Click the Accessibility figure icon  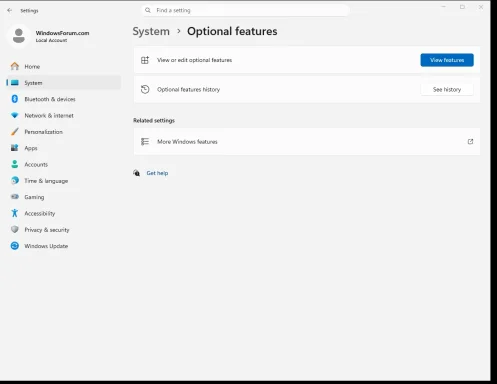click(15, 213)
